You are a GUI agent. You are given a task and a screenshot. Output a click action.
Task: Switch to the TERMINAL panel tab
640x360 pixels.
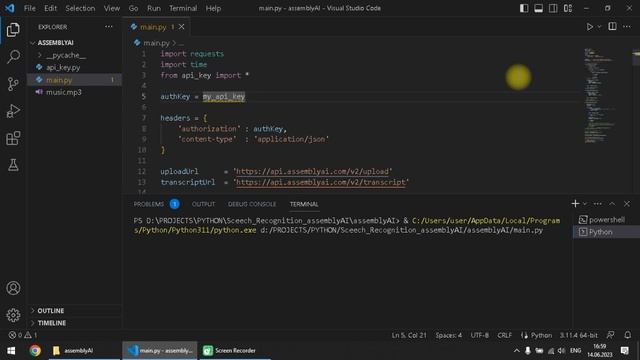point(304,204)
